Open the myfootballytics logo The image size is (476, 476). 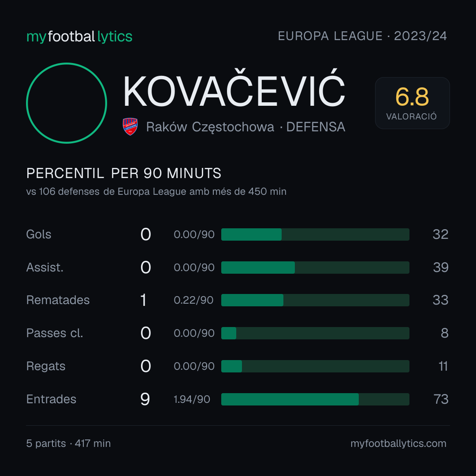(x=79, y=37)
